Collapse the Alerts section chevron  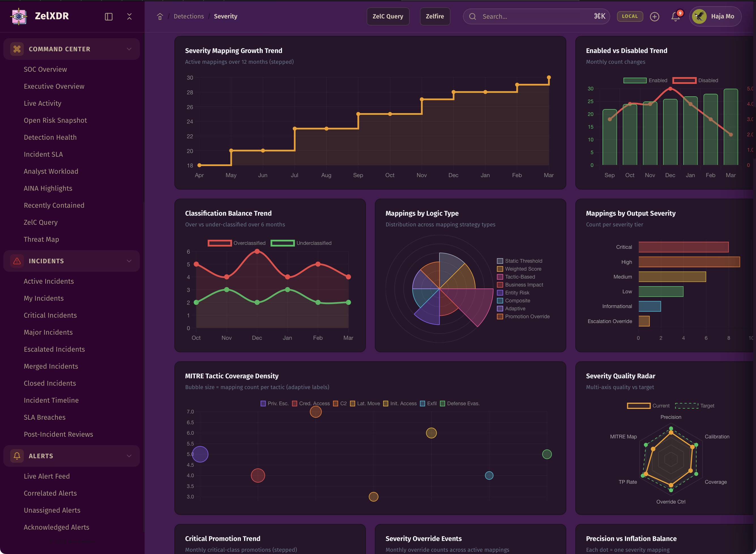pos(129,456)
